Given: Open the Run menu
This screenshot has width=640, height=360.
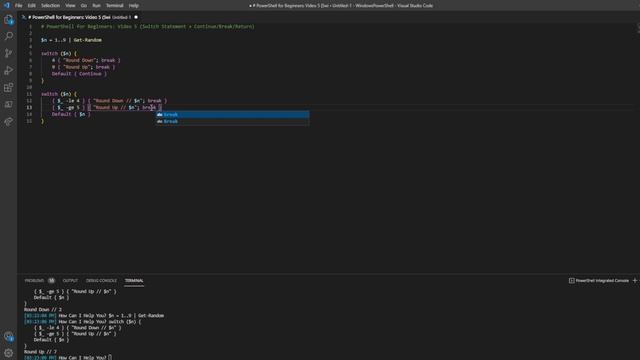Looking at the screenshot, I should point(96,6).
